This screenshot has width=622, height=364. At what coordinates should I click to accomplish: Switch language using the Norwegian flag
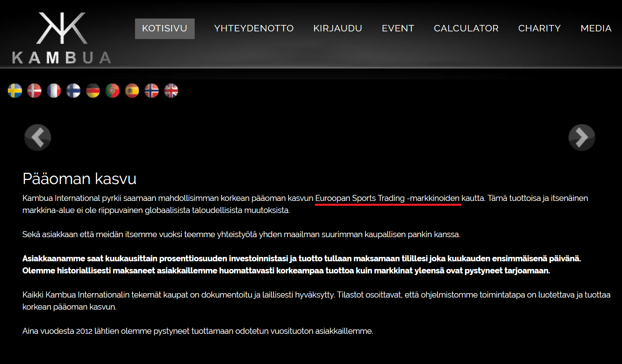pyautogui.click(x=152, y=91)
